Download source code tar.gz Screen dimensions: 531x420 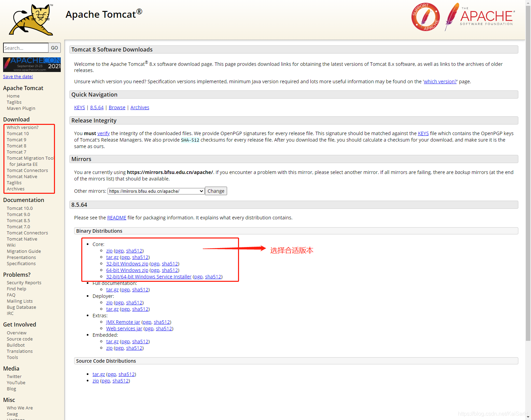(x=99, y=374)
